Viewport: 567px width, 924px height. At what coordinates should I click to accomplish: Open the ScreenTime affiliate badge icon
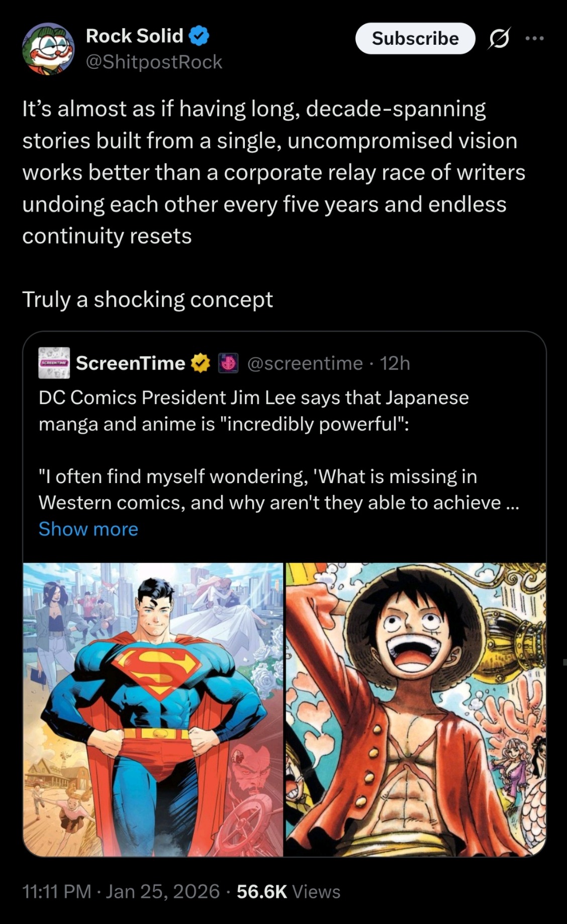pos(228,363)
